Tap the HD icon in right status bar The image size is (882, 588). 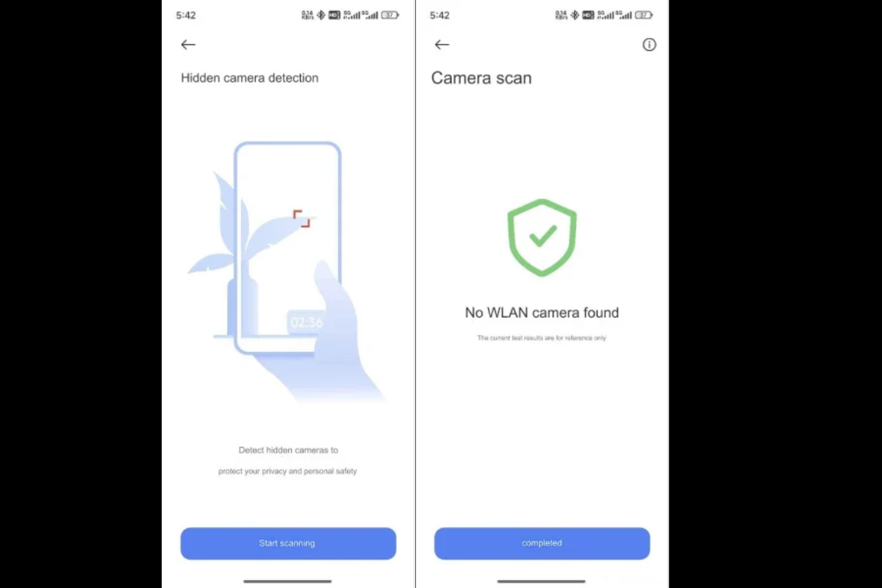[x=588, y=15]
